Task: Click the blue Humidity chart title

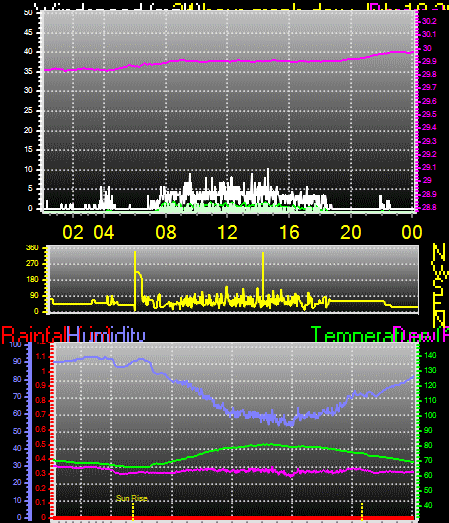Action: [106, 335]
